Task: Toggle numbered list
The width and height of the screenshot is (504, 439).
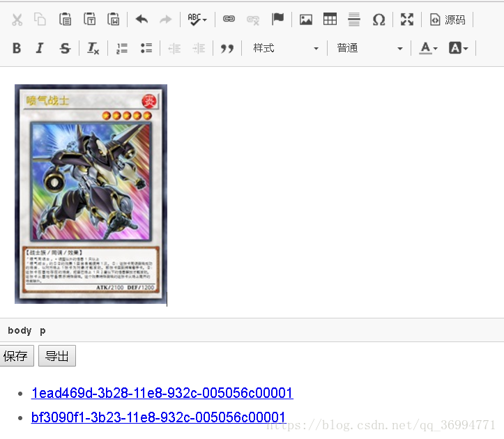Action: click(122, 48)
